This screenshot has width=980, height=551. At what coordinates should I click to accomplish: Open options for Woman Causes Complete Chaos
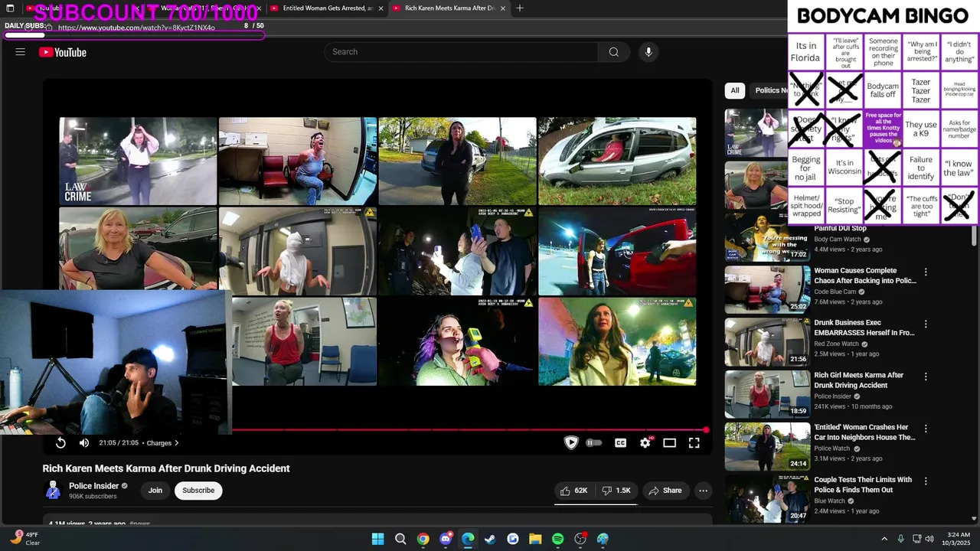click(926, 272)
